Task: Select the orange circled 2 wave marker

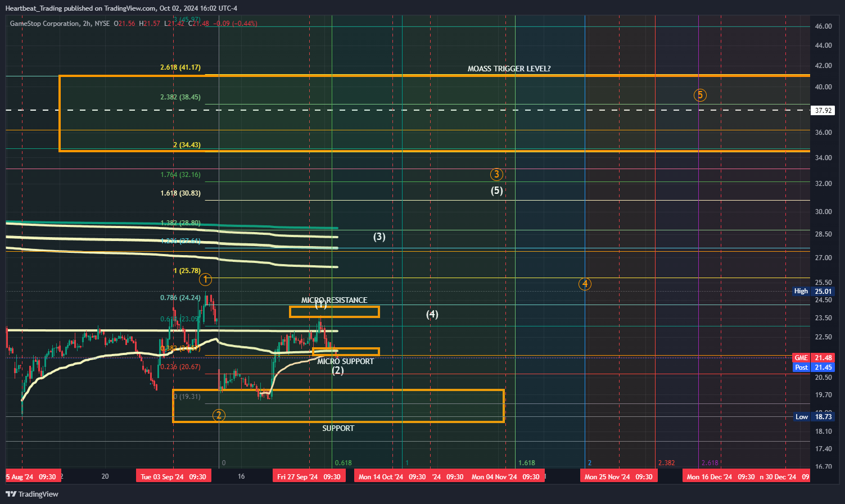Action: [219, 415]
